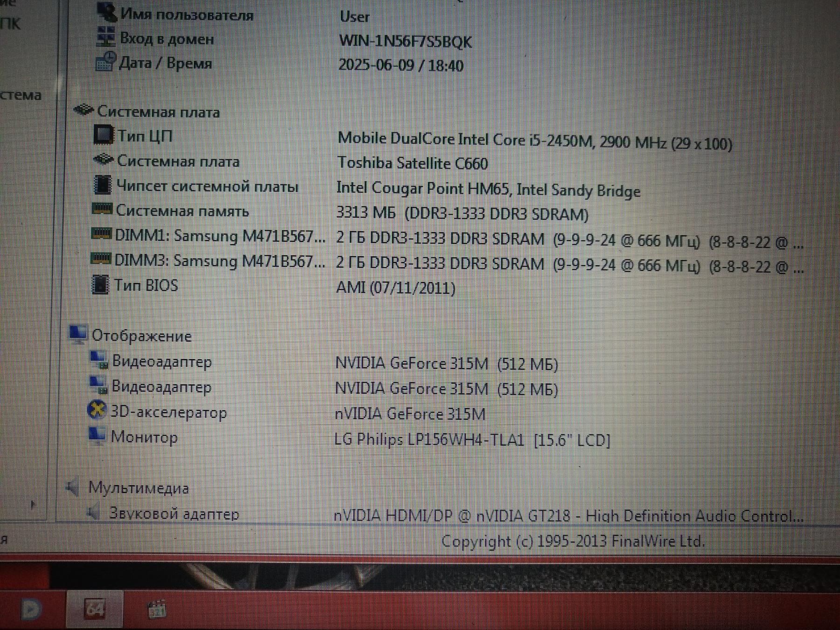Click the Системная плата label beside Toshiba Satellite C660
The height and width of the screenshot is (630, 840).
178,161
